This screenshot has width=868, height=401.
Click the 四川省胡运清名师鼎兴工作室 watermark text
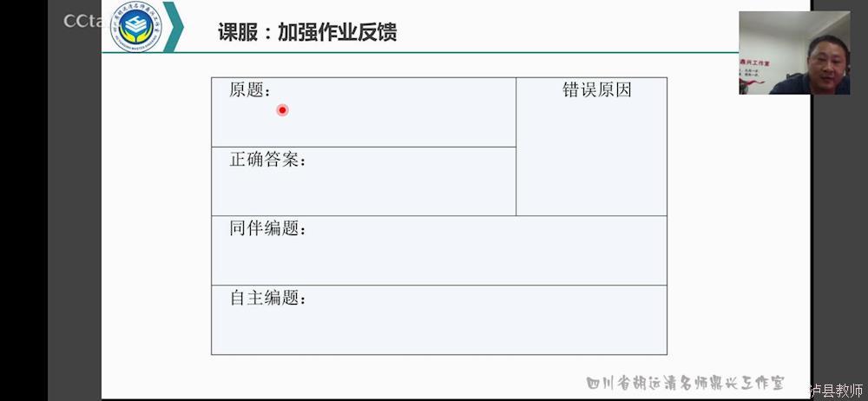[686, 383]
